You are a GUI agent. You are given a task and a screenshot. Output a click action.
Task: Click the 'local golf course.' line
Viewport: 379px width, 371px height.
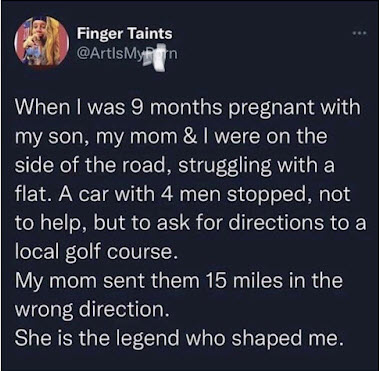coord(95,252)
